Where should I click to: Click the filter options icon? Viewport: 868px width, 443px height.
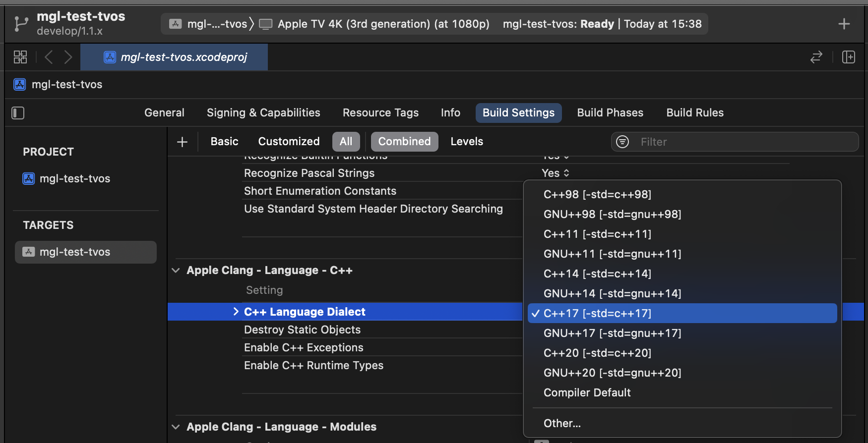click(x=622, y=142)
